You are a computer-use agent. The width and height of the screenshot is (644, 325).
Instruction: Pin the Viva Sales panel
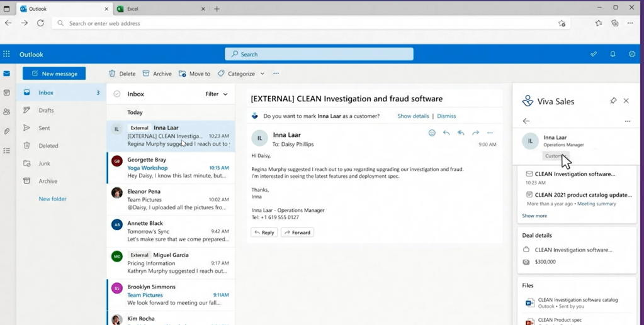click(613, 101)
